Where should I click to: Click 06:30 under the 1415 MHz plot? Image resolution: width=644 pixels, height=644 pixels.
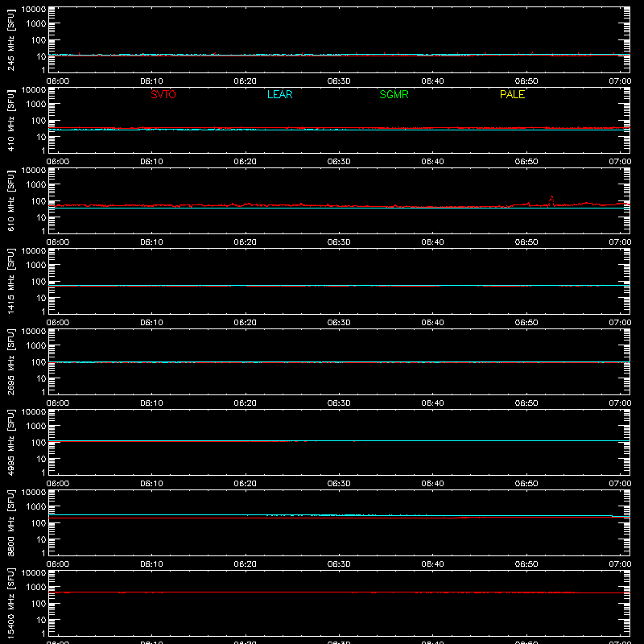coord(339,323)
